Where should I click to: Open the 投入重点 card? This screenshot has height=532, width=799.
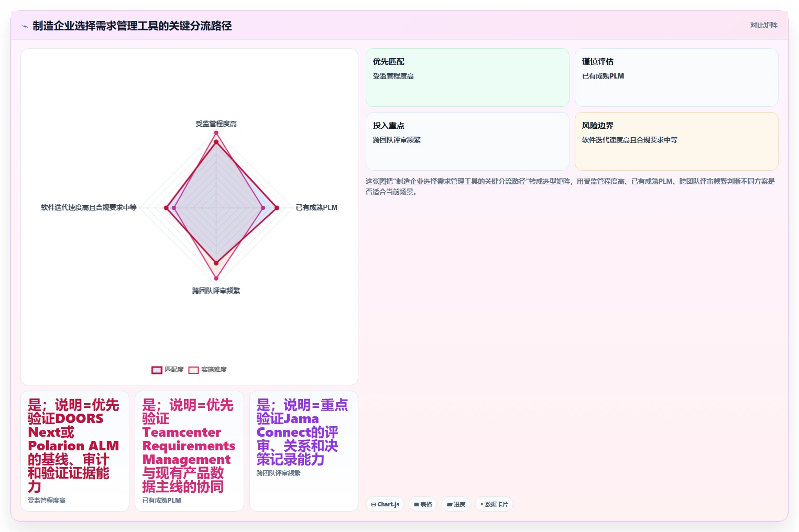tap(467, 141)
